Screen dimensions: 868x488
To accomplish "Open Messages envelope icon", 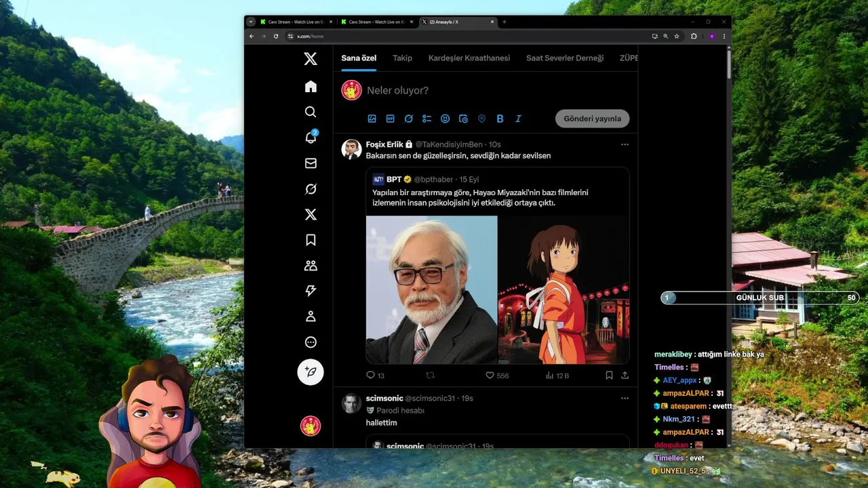I will pos(311,163).
